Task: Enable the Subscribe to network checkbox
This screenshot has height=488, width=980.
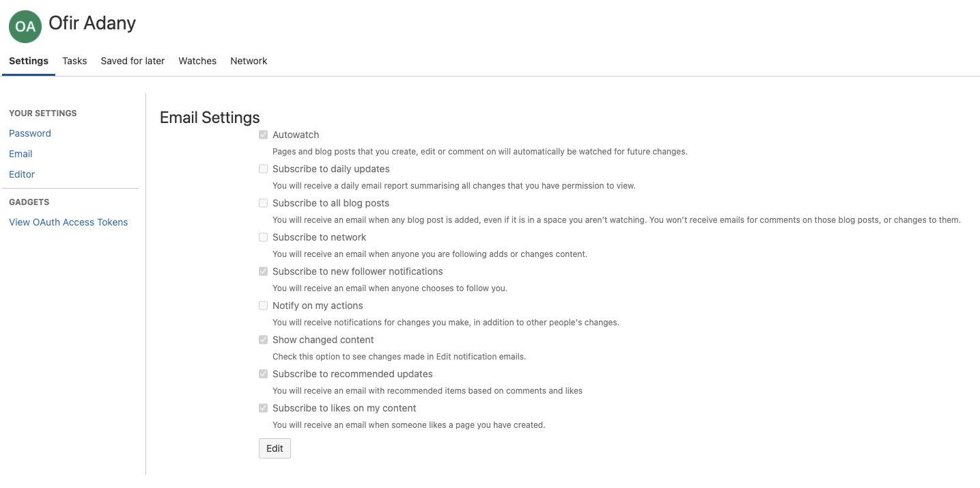Action: (x=263, y=237)
